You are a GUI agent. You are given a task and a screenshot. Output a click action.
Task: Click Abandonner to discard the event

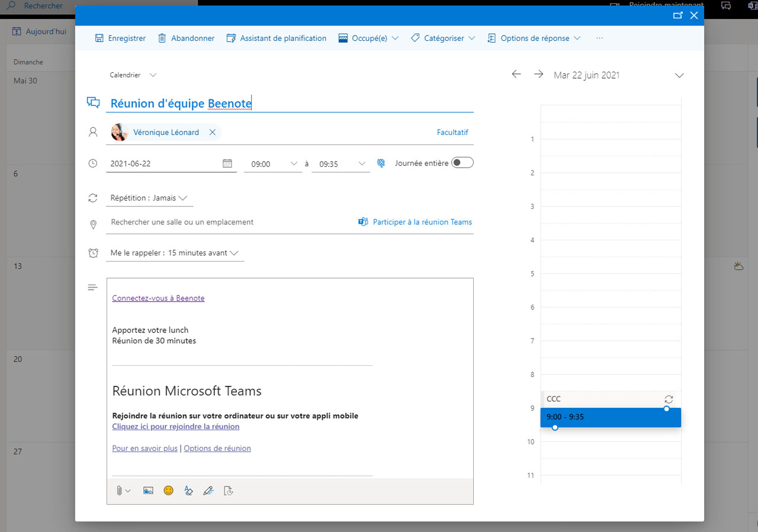(x=186, y=38)
